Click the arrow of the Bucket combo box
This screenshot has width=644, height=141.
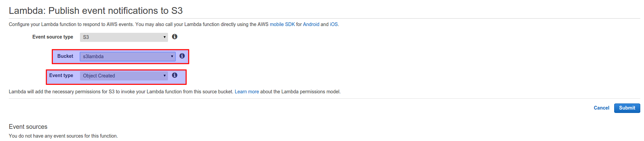click(x=172, y=56)
